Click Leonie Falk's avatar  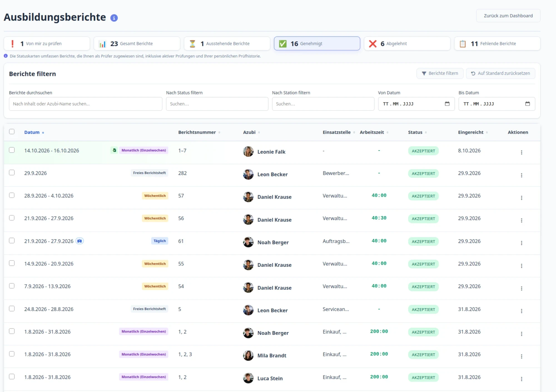pos(248,152)
